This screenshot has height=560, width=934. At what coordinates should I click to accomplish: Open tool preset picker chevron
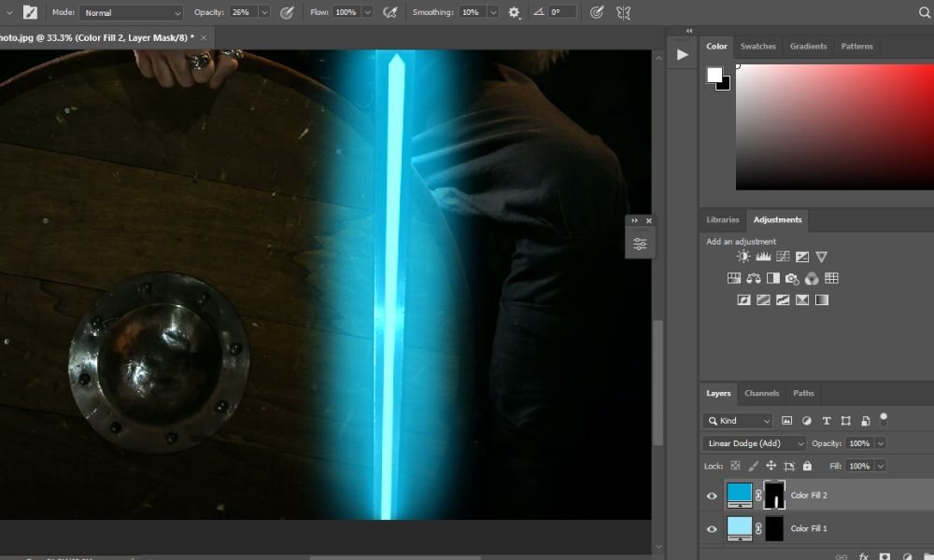click(9, 12)
